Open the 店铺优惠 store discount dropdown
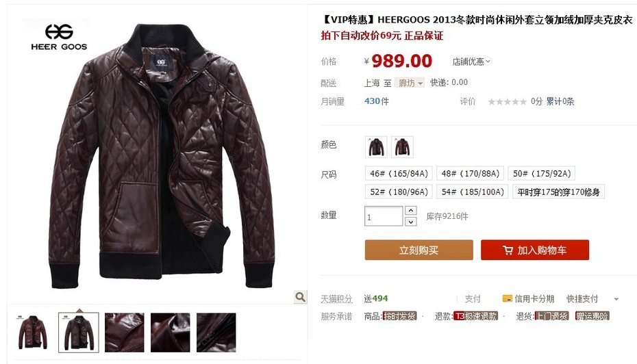Image resolution: width=637 pixels, height=364 pixels. (x=472, y=62)
